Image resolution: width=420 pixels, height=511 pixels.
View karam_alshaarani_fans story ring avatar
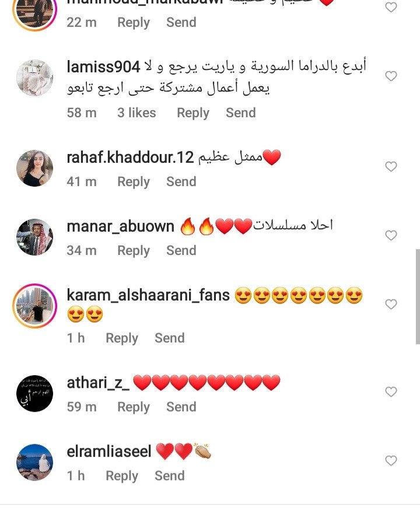pyautogui.click(x=34, y=306)
